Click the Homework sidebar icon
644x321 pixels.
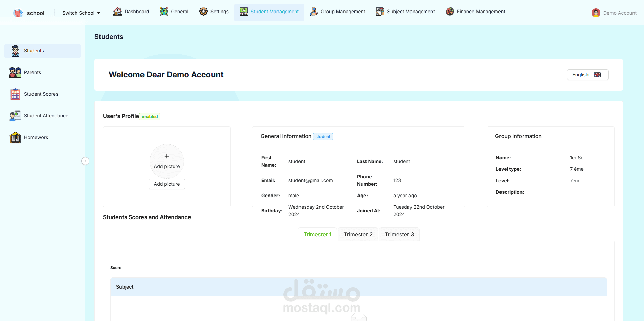[x=15, y=137]
